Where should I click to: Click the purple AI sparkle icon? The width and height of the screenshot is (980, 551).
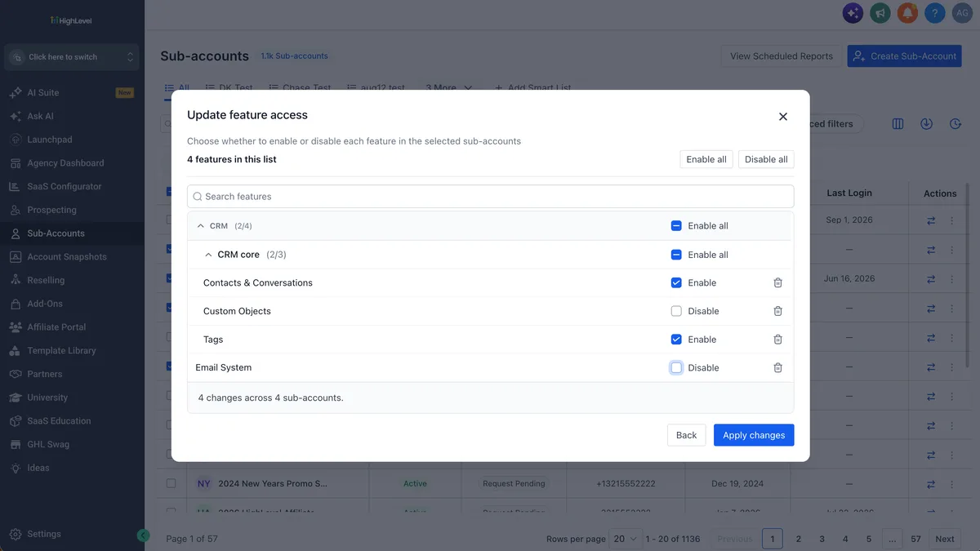pyautogui.click(x=852, y=13)
